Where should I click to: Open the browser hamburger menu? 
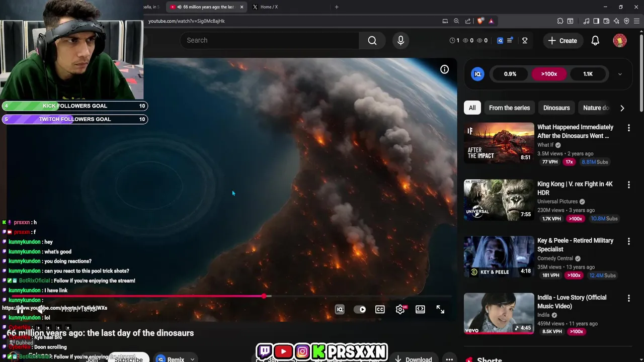click(x=636, y=21)
